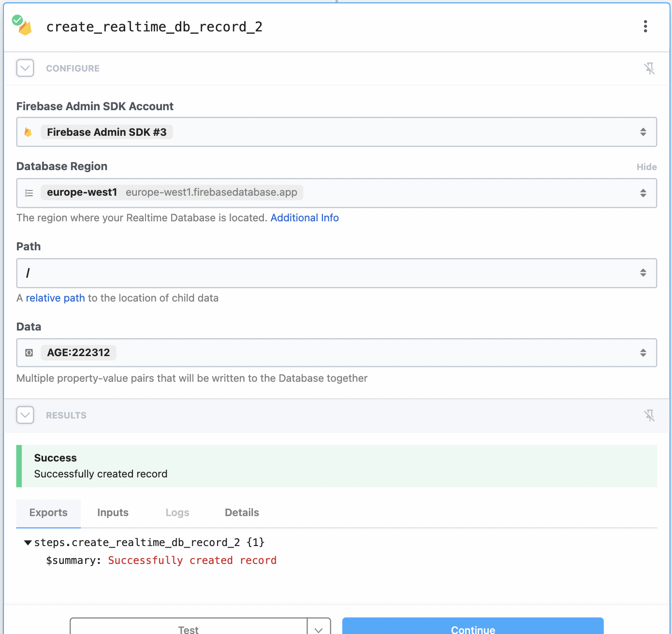Unpin the Results section
Viewport: 672px width, 634px height.
(650, 415)
